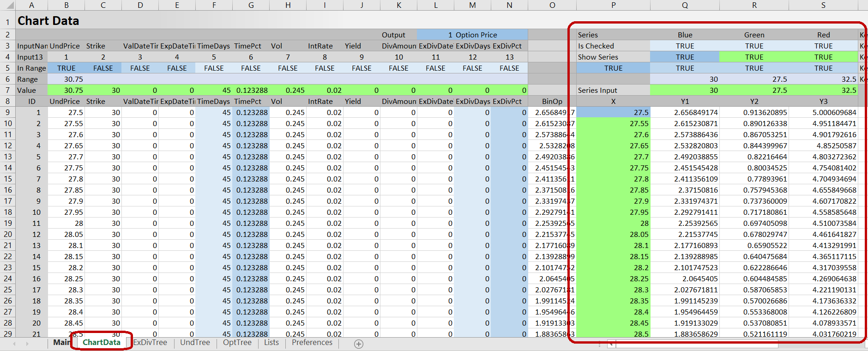
Task: Select the ChartData sheet tab
Action: click(102, 342)
